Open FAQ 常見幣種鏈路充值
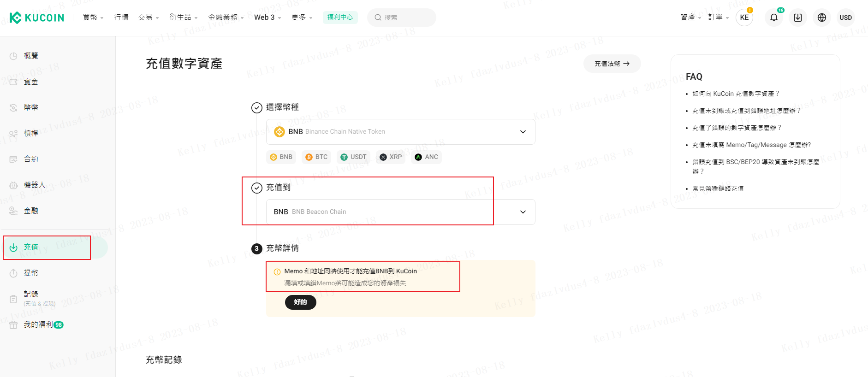This screenshot has height=377, width=868. [718, 188]
